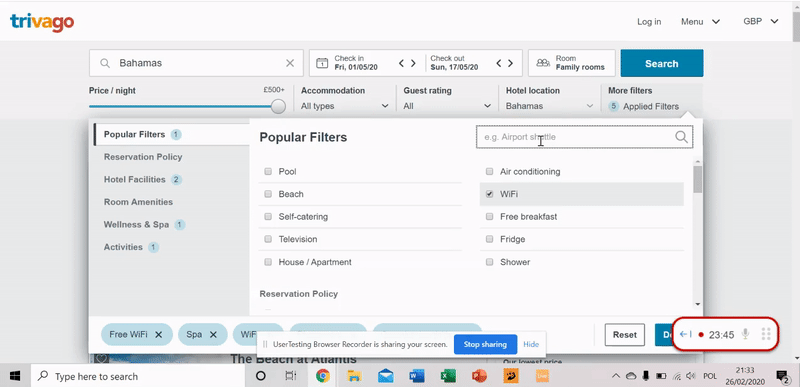Viewport: 800px width, 387px height.
Task: Move check-out date one day later
Action: click(510, 63)
